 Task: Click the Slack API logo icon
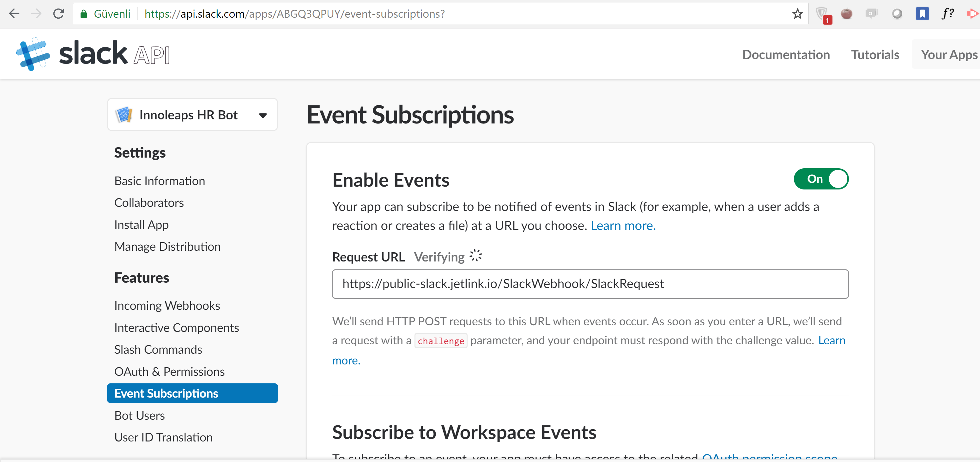click(33, 54)
